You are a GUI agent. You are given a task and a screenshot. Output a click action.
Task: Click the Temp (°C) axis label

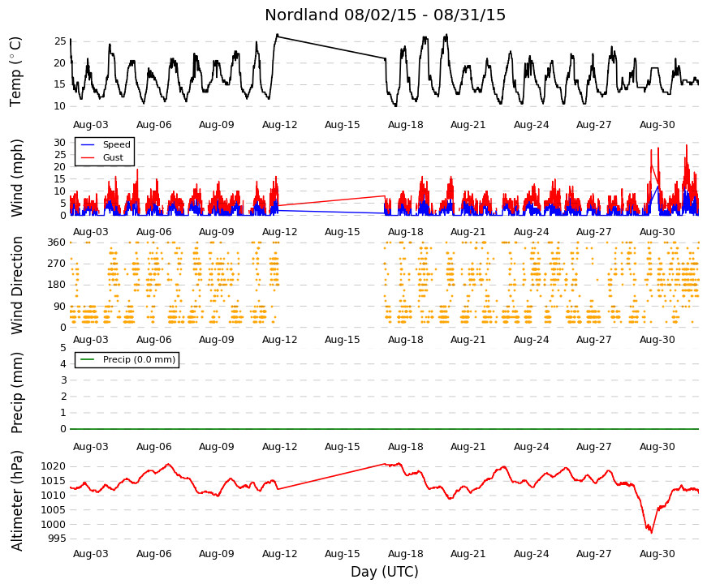[15, 72]
